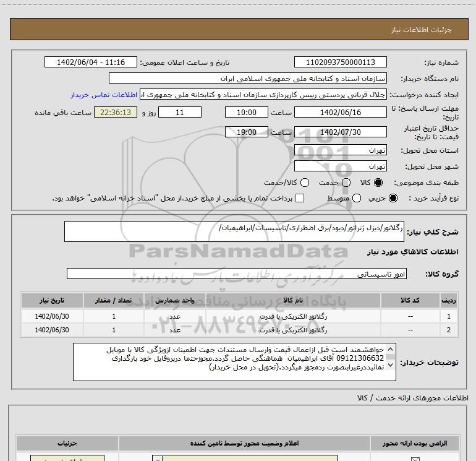The height and width of the screenshot is (461, 476).
Task: Select row 1 item name رگلاتور الکتریکی یا قدرت
Action: pyautogui.click(x=293, y=316)
